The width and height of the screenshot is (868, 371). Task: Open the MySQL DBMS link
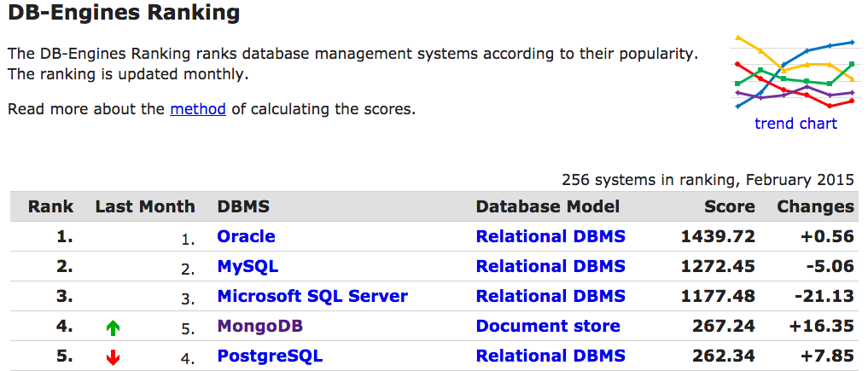[x=248, y=266]
